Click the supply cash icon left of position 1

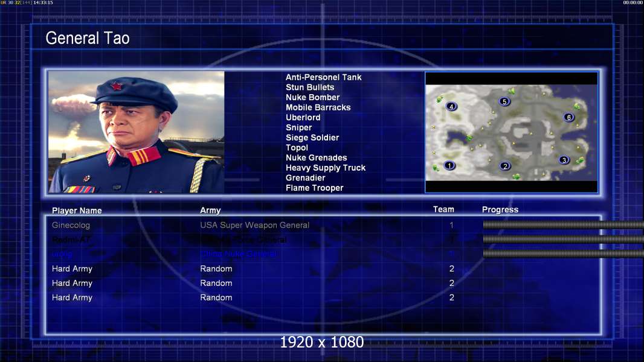point(436,168)
